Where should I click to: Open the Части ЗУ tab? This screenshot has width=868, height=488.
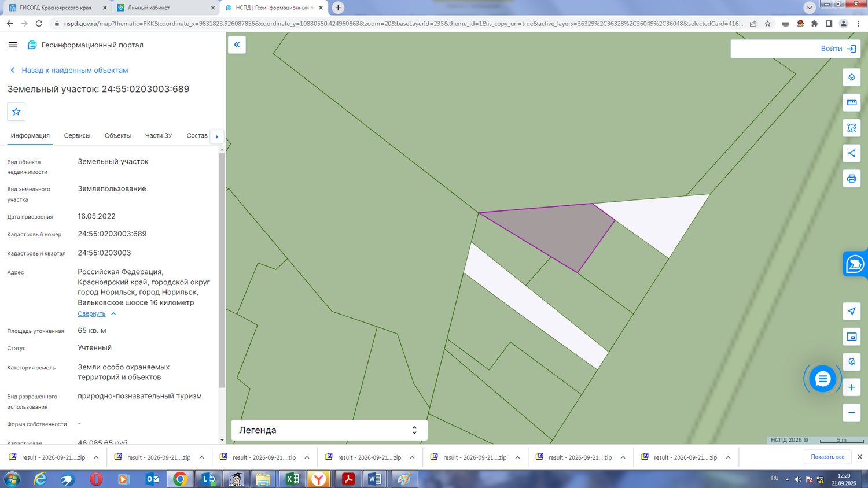pos(159,136)
